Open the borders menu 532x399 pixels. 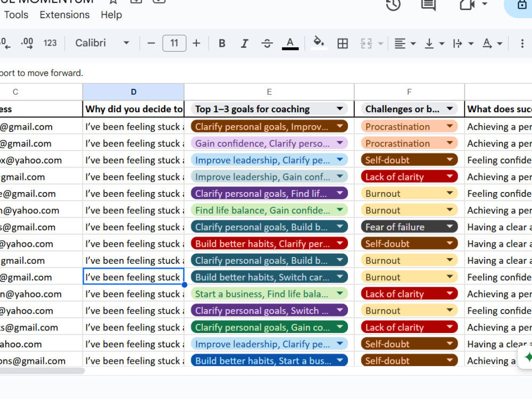click(x=343, y=44)
